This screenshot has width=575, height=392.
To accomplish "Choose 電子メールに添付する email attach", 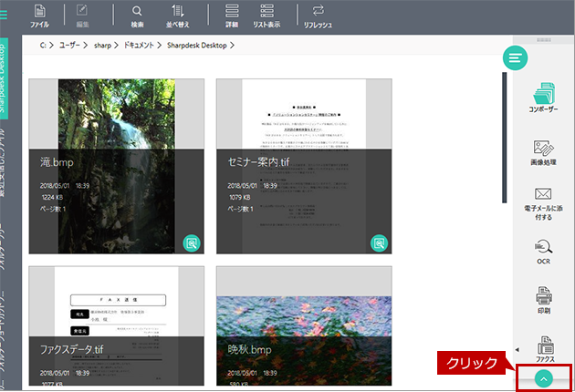I will click(543, 204).
